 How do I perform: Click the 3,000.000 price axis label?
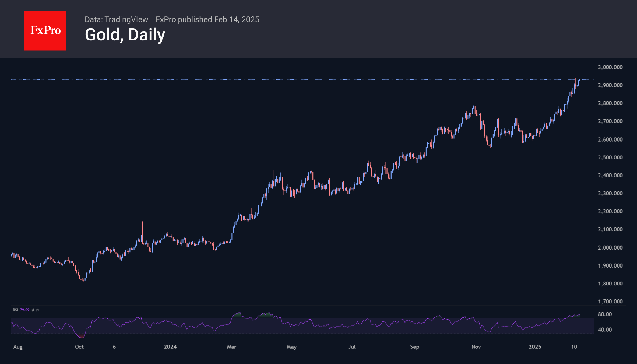coord(610,67)
